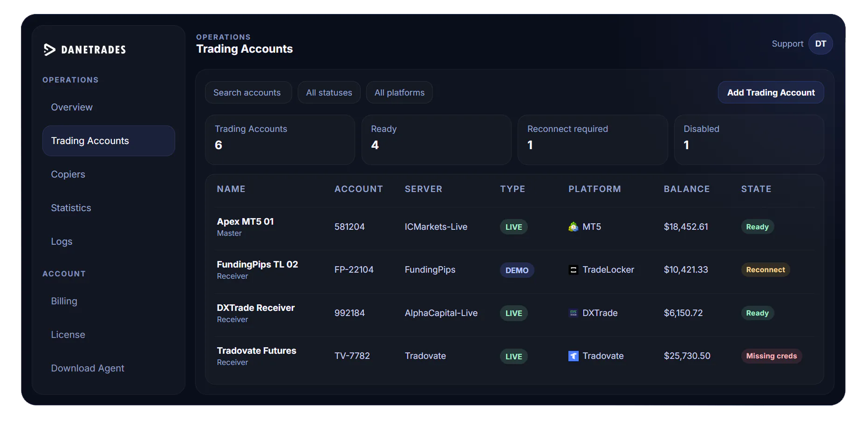The width and height of the screenshot is (868, 426).
Task: Sort by PLATFORM column header
Action: (595, 189)
